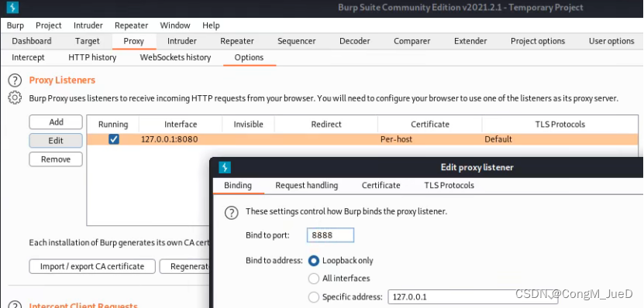Click Running column header
Screen dimensions: 644x308
click(x=113, y=125)
